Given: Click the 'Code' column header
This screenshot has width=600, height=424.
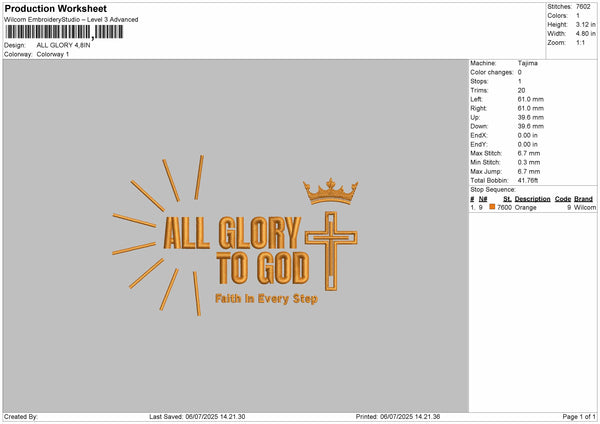Looking at the screenshot, I should click(x=562, y=199).
